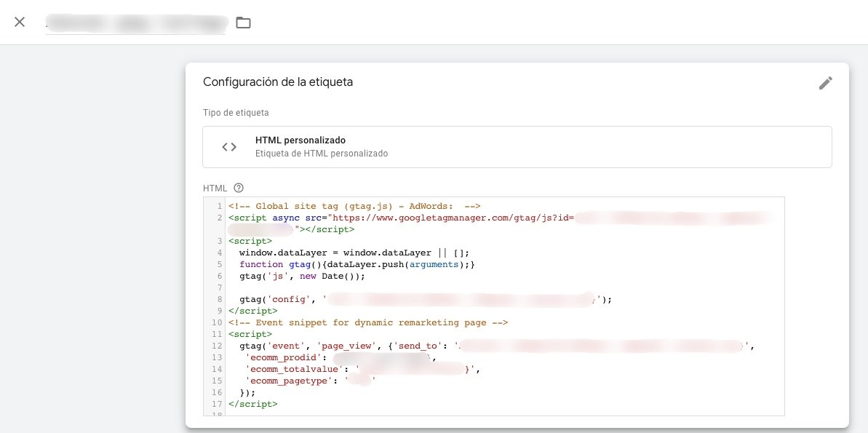
Task: Click the final closing </script> tag on line 17
Action: 252,404
